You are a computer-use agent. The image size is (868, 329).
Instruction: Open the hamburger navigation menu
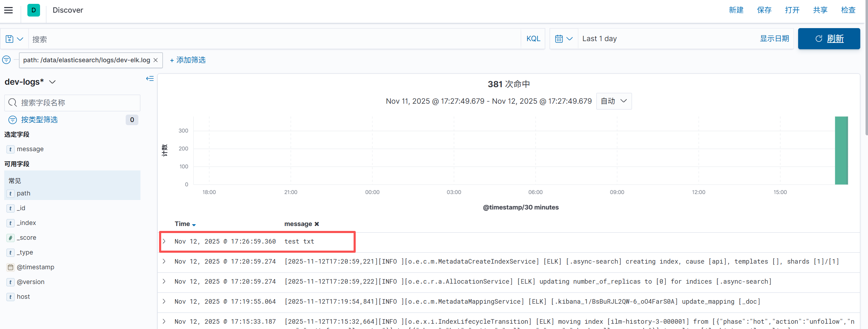8,10
